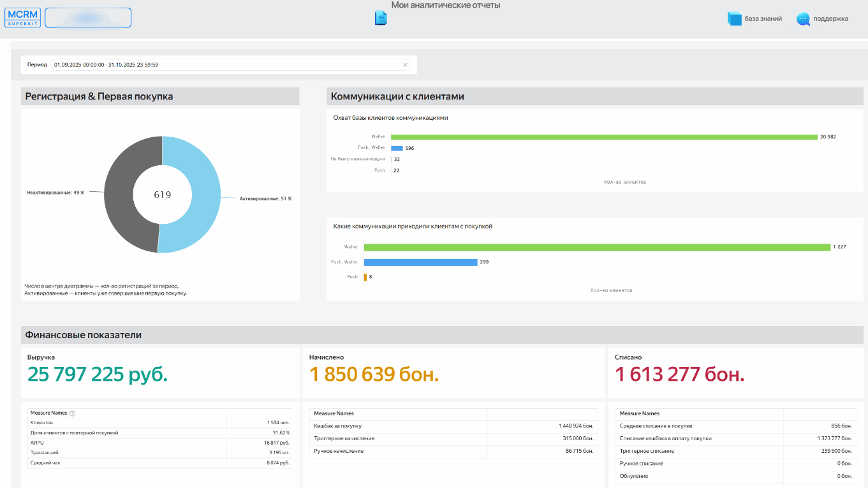The height and width of the screenshot is (488, 868).
Task: Click the Выручка 25 797 225 руб. value
Action: [98, 375]
